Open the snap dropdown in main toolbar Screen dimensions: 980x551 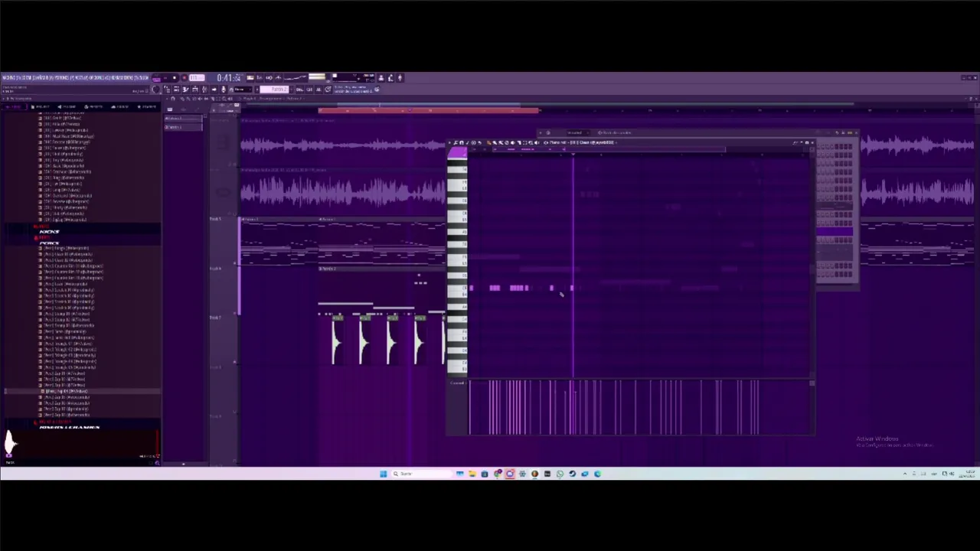(x=243, y=90)
